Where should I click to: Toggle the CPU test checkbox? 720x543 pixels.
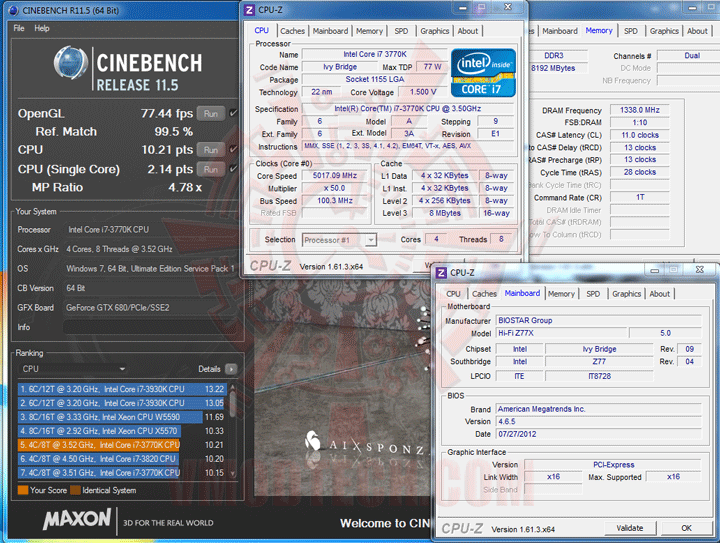(x=233, y=149)
